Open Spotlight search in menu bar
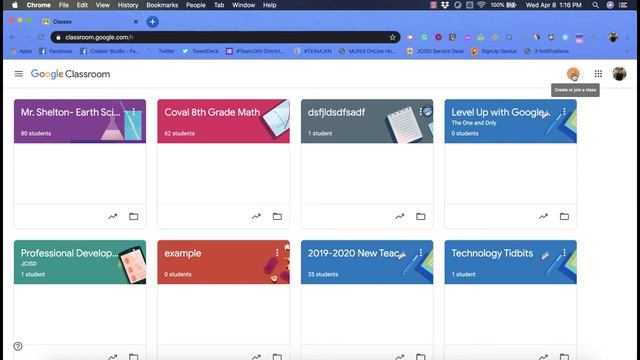The image size is (640, 360). (x=596, y=5)
